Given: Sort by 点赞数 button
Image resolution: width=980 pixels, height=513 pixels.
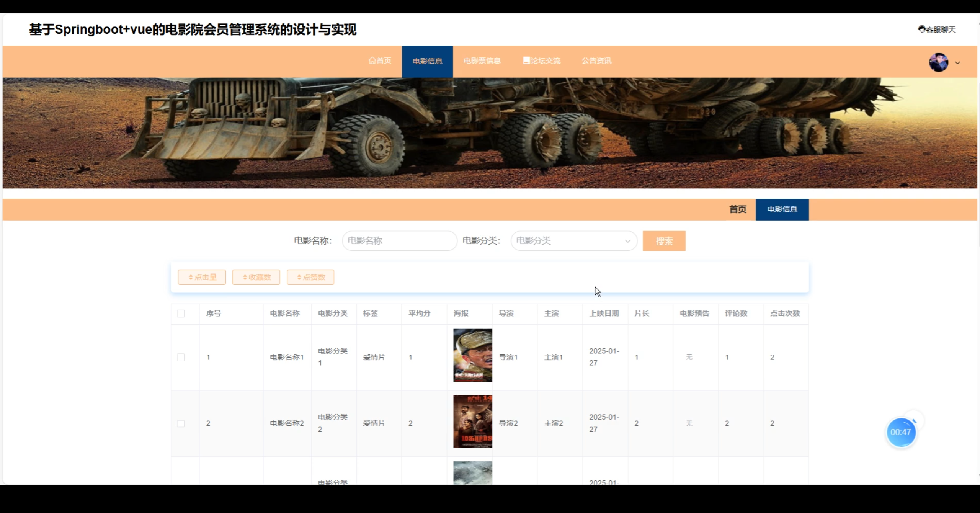Looking at the screenshot, I should (x=310, y=277).
